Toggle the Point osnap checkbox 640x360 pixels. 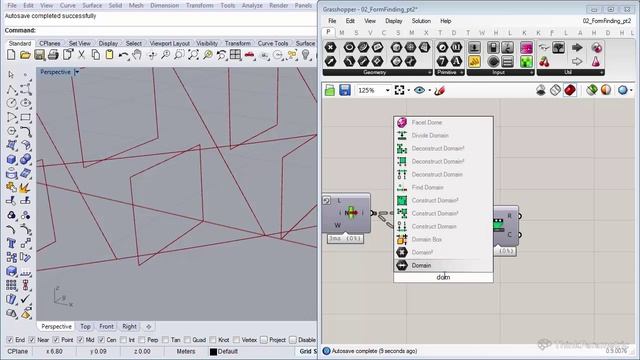pos(56,340)
